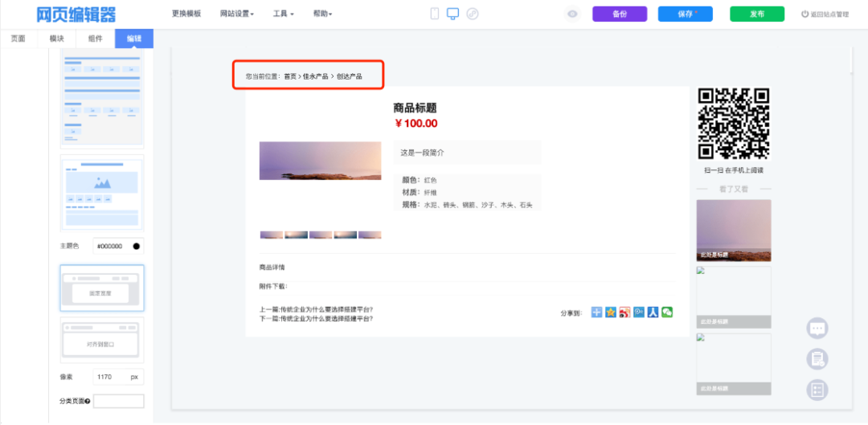Expand the 网站设置 dropdown menu
The width and height of the screenshot is (868, 425).
coord(236,14)
